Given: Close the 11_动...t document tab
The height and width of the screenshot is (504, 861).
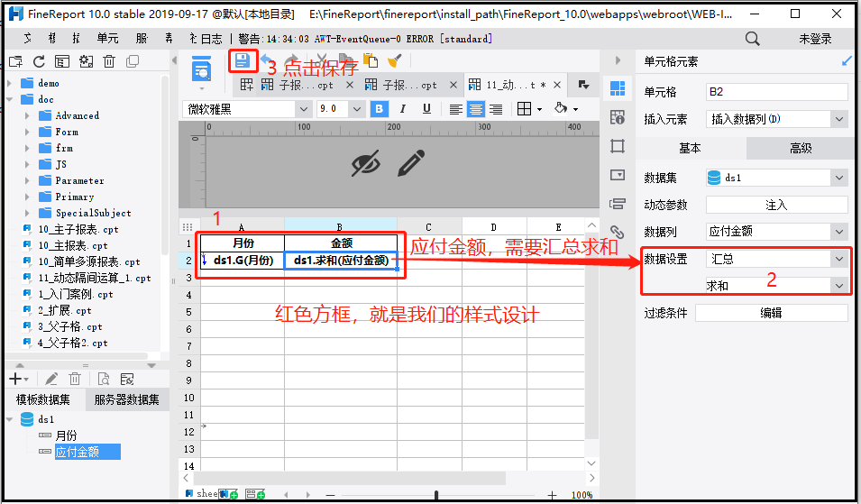Looking at the screenshot, I should pos(557,85).
